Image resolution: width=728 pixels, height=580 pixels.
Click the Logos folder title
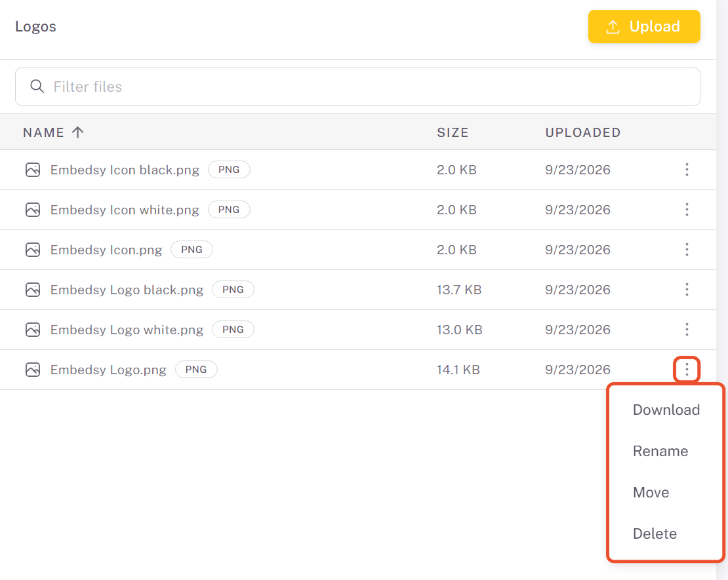pyautogui.click(x=35, y=26)
